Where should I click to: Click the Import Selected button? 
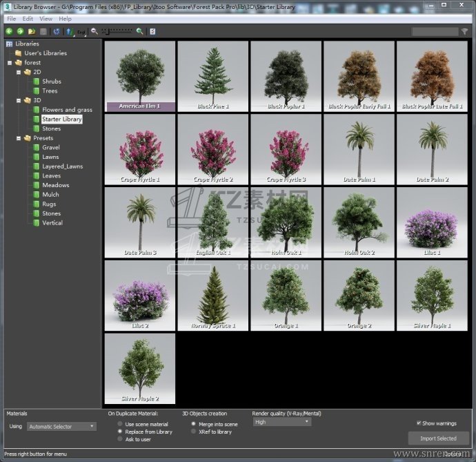point(437,439)
